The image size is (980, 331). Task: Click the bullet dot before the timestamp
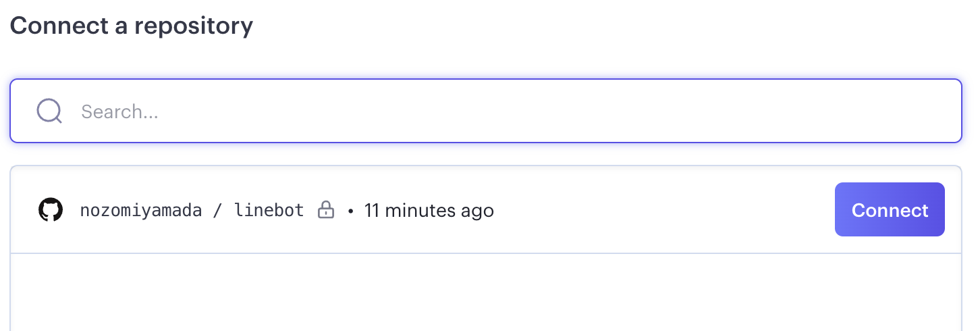click(350, 211)
